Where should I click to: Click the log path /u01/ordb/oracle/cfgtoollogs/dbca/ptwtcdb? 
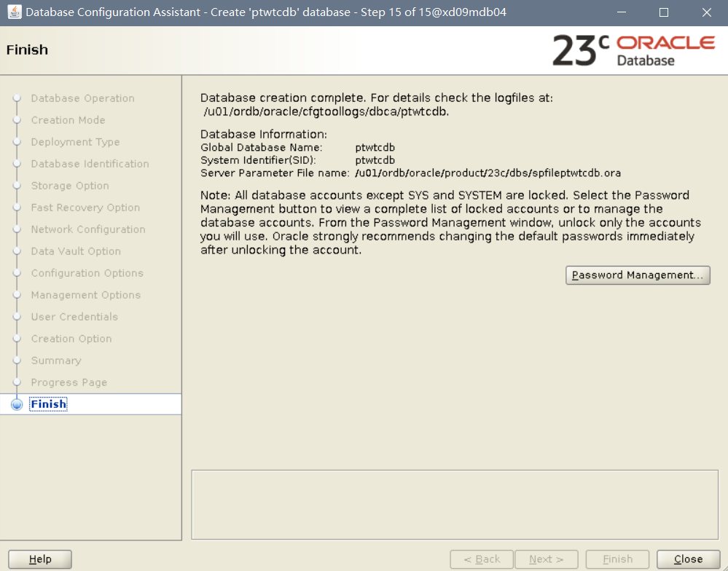click(x=326, y=111)
